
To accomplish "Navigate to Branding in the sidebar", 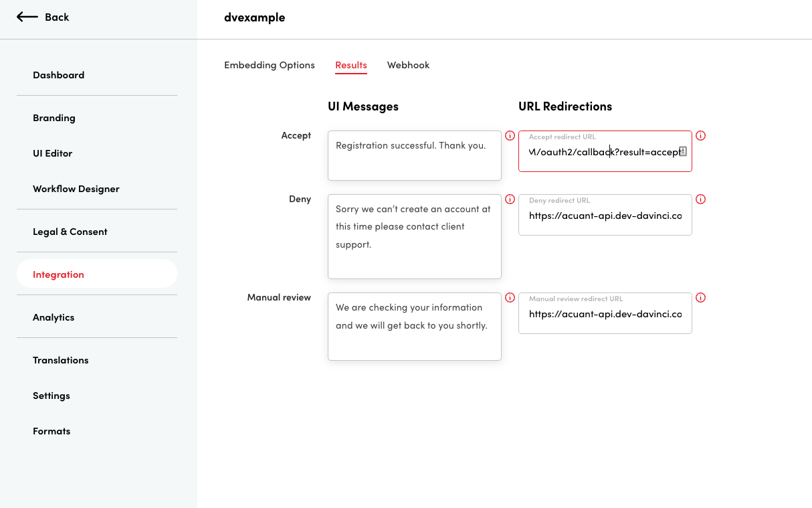I will [54, 118].
